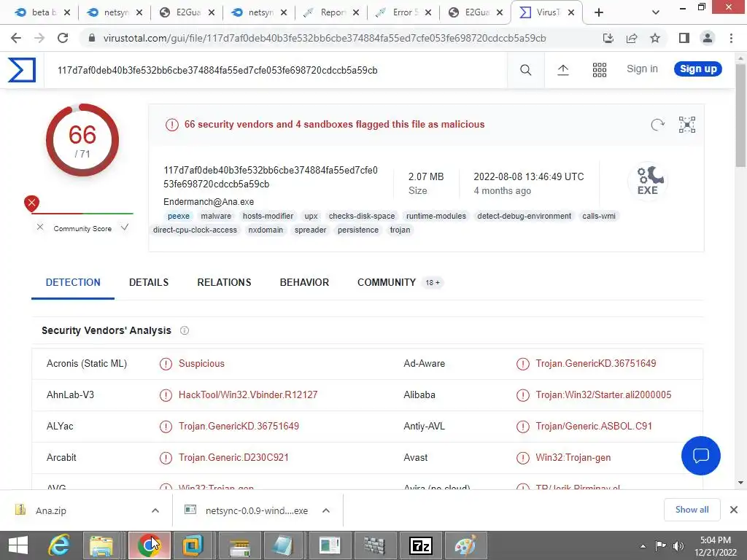This screenshot has width=747, height=560.
Task: Click the upload file arrow icon
Action: pyautogui.click(x=562, y=70)
